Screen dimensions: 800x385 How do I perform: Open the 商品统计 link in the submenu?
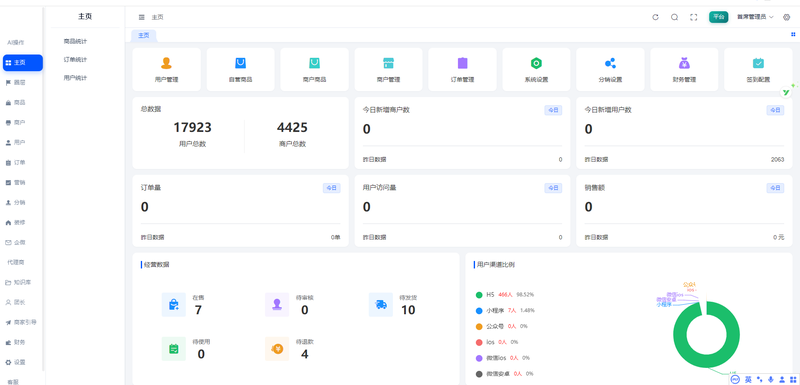[75, 41]
